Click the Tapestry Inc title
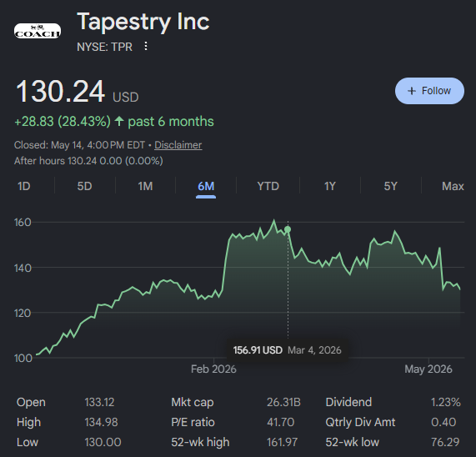 tap(143, 22)
